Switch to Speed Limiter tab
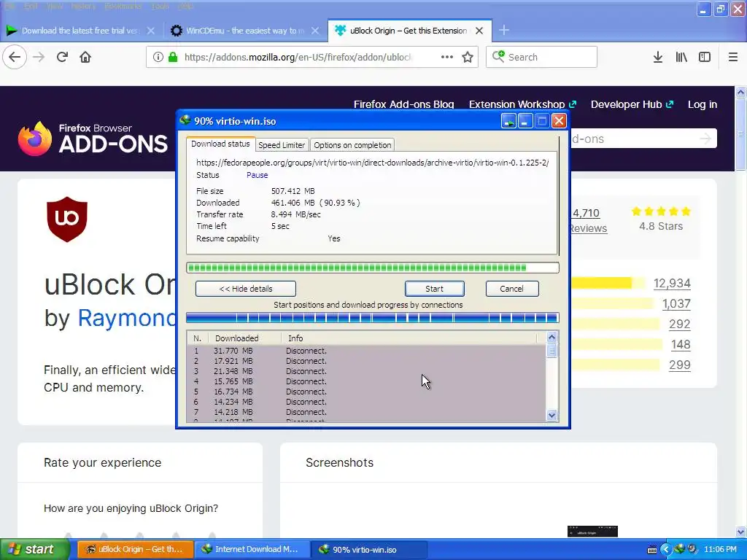This screenshot has height=560, width=747. tap(282, 145)
